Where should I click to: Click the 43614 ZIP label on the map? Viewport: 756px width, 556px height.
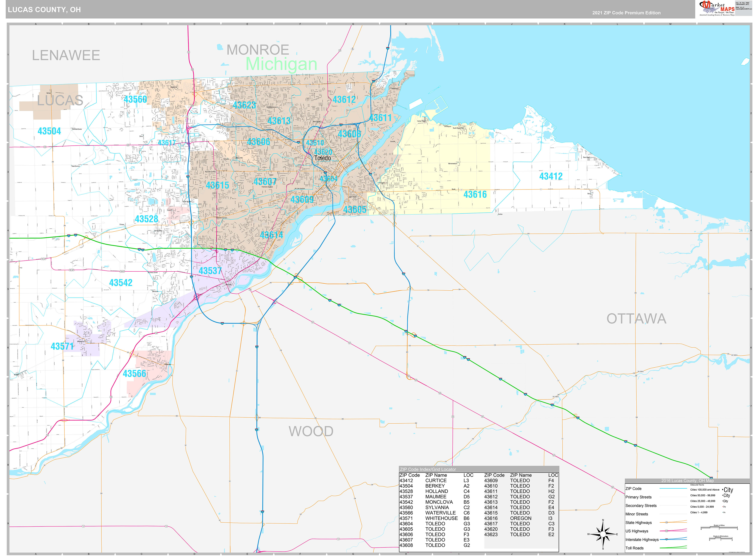point(272,235)
